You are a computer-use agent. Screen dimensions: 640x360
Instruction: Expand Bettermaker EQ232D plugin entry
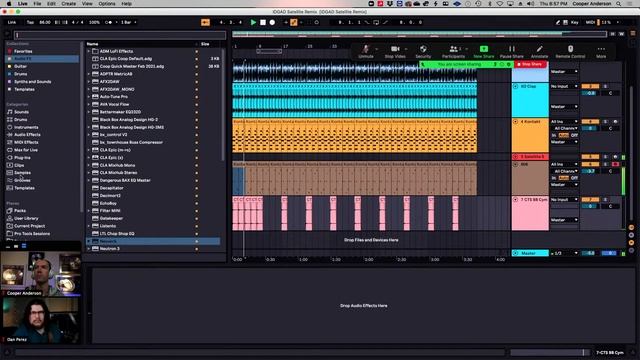click(89, 112)
